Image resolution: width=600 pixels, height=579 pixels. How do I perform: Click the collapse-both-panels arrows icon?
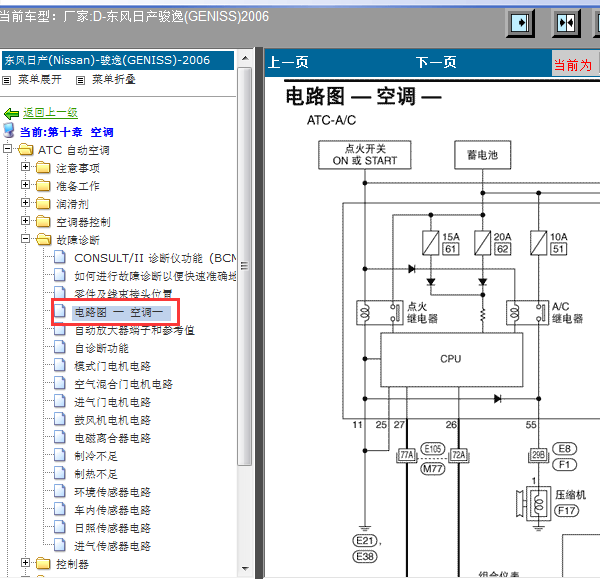(566, 23)
